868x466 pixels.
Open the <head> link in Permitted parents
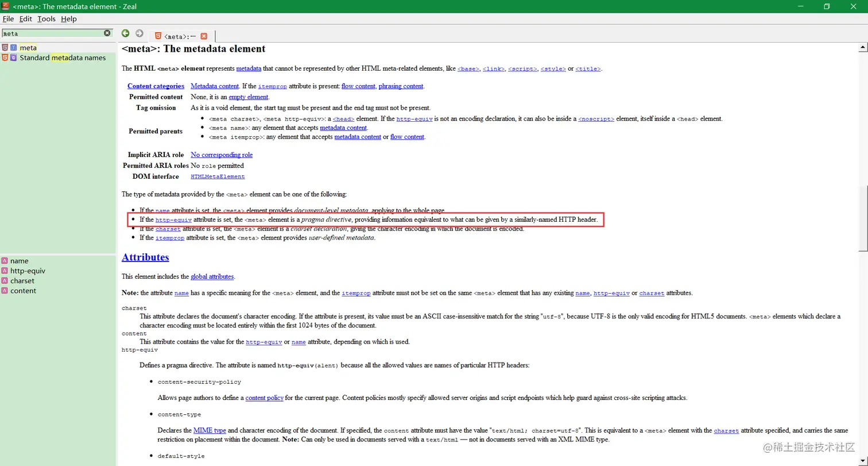pyautogui.click(x=343, y=119)
